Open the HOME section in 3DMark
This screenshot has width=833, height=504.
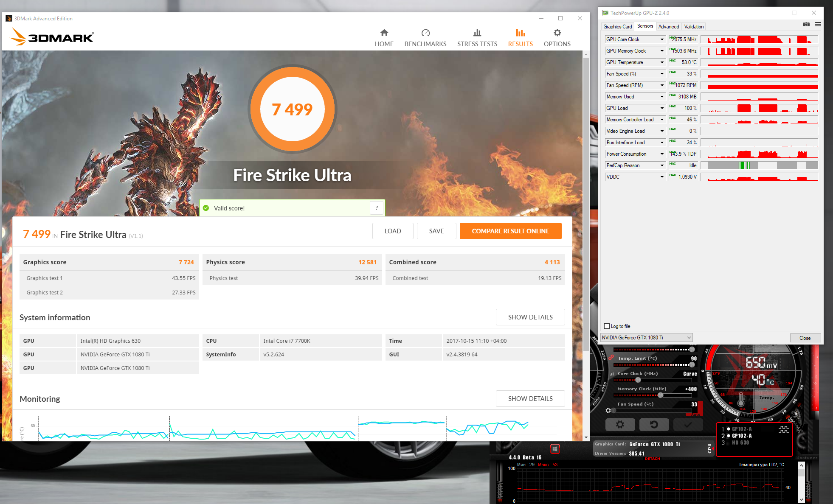384,37
